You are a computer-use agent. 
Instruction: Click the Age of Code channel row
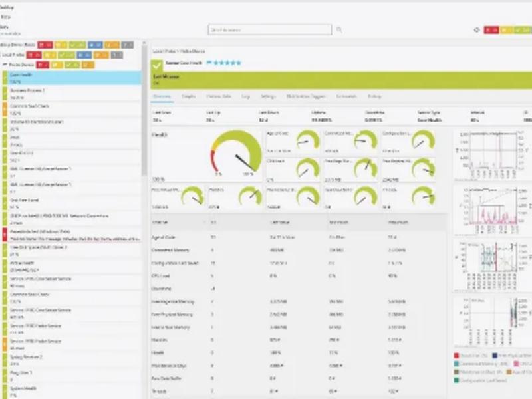(298, 237)
